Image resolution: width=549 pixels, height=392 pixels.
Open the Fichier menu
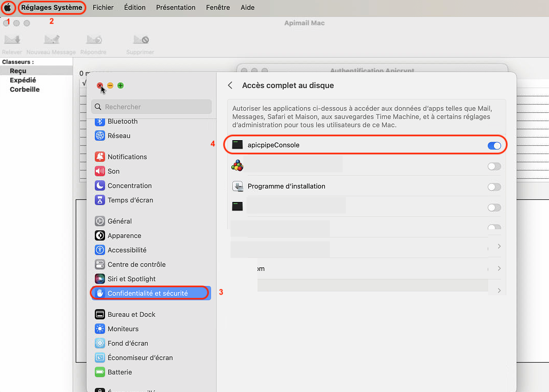[x=103, y=7]
